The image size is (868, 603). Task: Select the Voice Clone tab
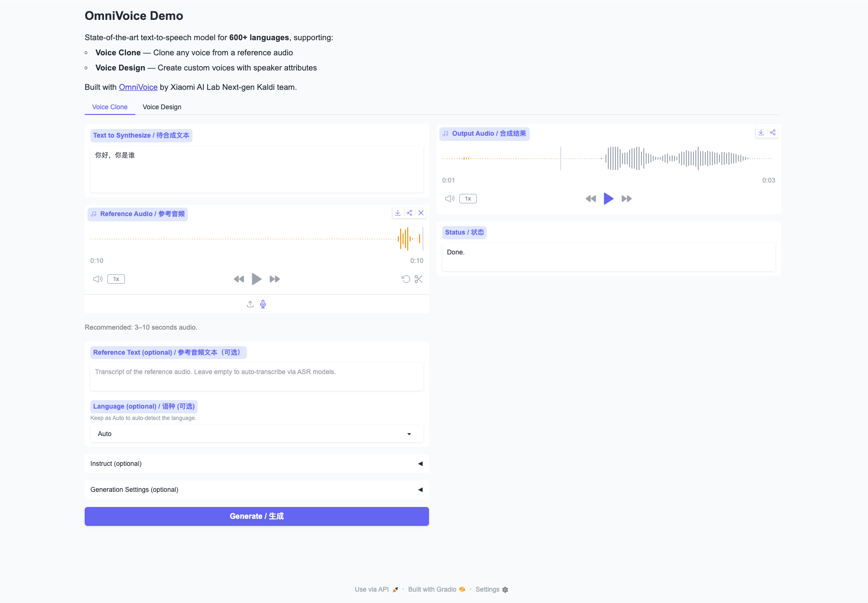[x=110, y=107]
